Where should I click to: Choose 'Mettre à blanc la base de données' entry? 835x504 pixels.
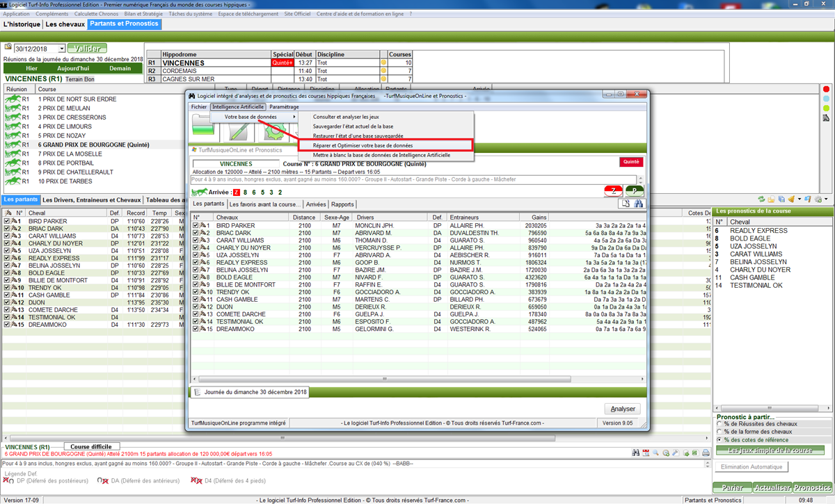(381, 155)
